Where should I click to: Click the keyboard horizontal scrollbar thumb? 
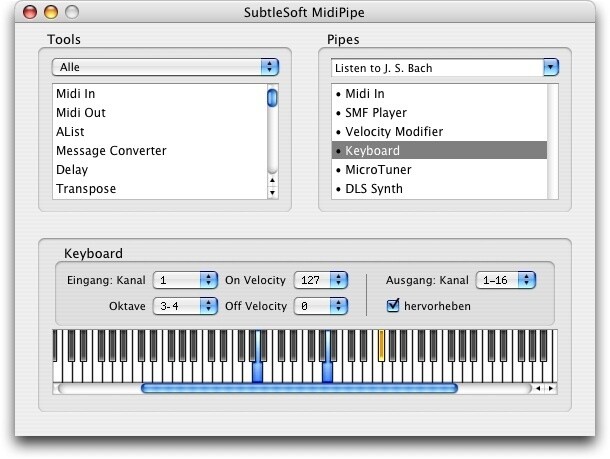(x=299, y=388)
